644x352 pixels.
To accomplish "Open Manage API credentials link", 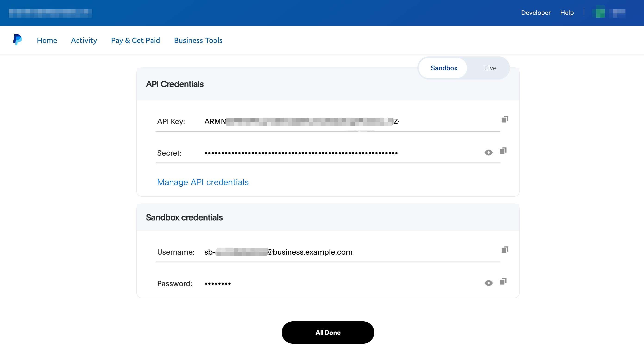I will click(x=203, y=182).
